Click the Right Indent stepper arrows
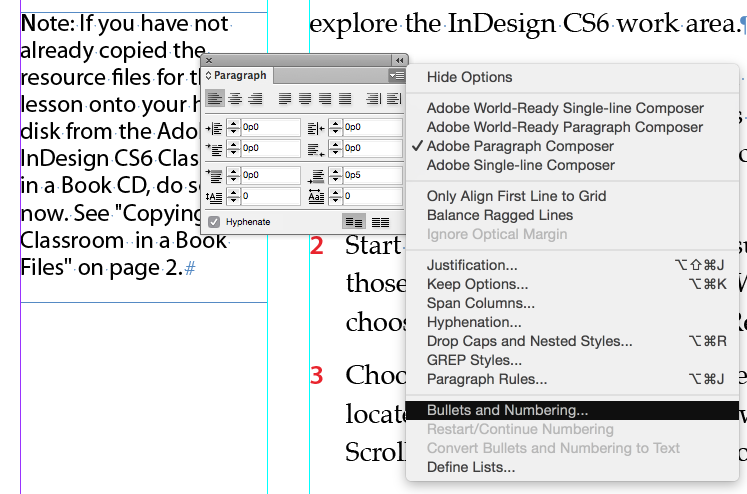The image size is (747, 494). coord(335,128)
